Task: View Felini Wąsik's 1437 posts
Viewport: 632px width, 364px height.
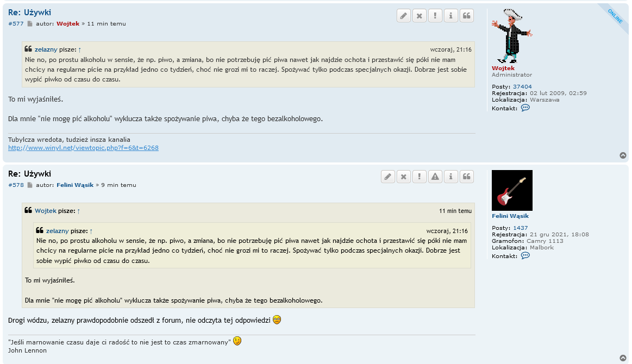Action: (520, 228)
